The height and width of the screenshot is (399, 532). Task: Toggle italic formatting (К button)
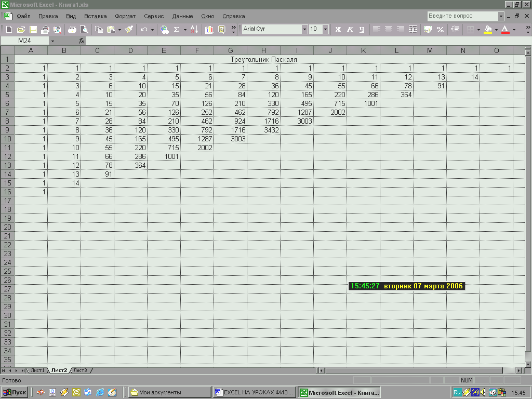click(x=350, y=30)
